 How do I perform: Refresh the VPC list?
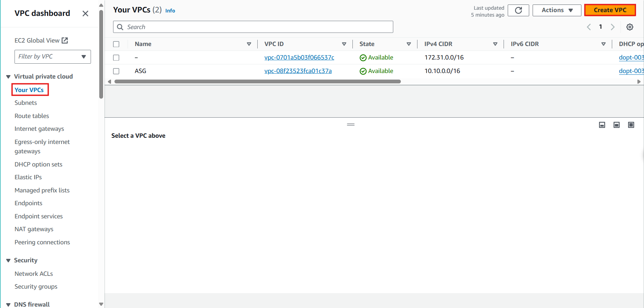tap(518, 10)
